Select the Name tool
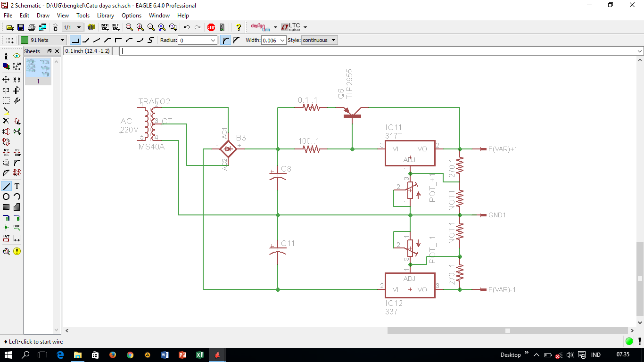Screen dimensions: 644x362 (x=6, y=152)
